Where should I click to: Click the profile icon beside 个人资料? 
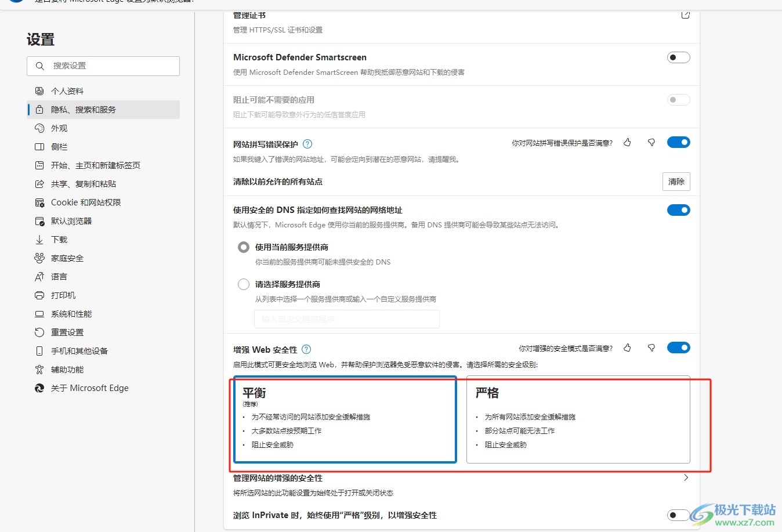pyautogui.click(x=39, y=91)
